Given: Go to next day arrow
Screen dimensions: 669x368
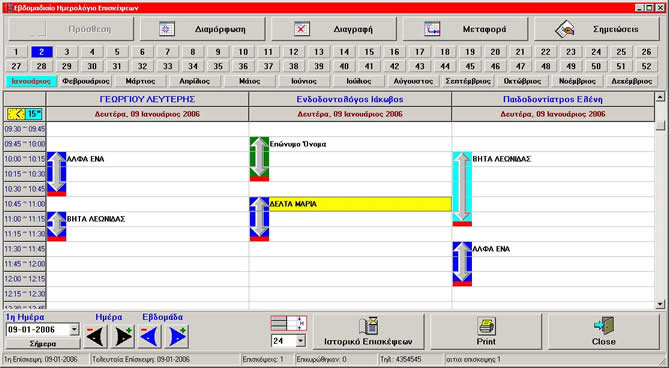Looking at the screenshot, I should (123, 337).
